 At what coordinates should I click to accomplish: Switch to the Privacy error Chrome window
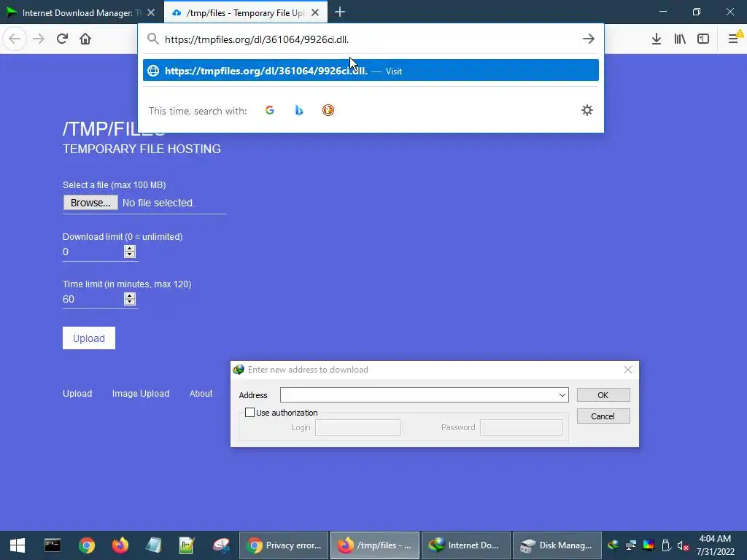point(284,545)
